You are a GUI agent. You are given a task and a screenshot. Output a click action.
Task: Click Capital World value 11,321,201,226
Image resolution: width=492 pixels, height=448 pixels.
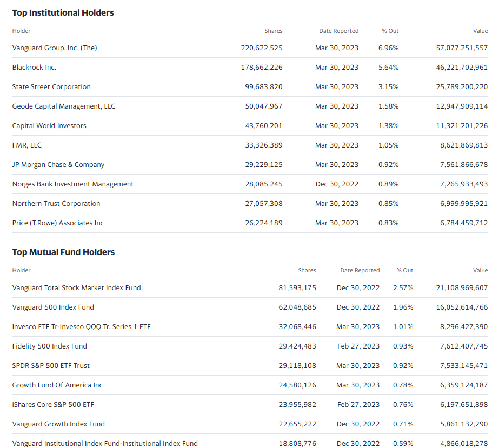(x=462, y=126)
